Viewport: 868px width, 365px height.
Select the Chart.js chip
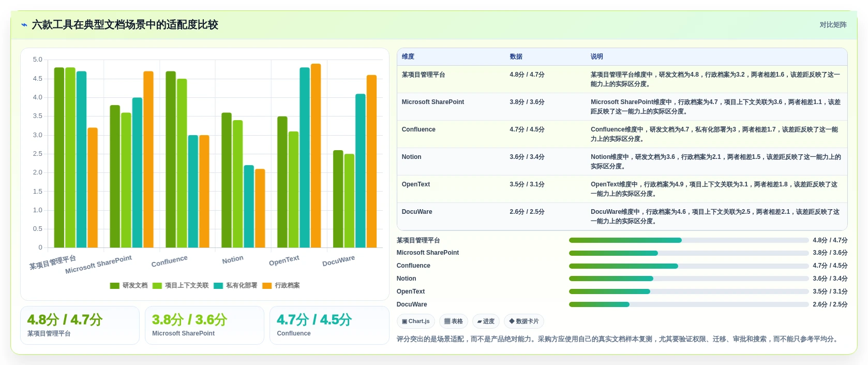pos(416,322)
